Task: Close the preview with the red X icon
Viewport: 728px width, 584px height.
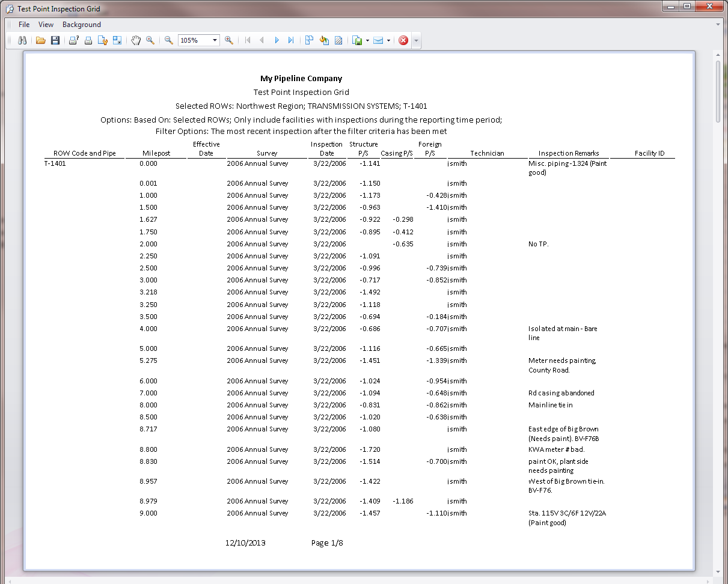Action: click(403, 40)
